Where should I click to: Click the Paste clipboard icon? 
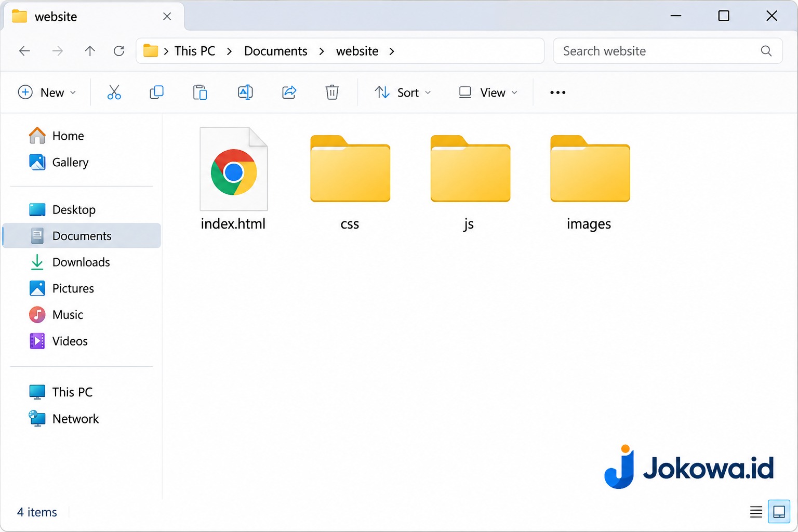[200, 92]
